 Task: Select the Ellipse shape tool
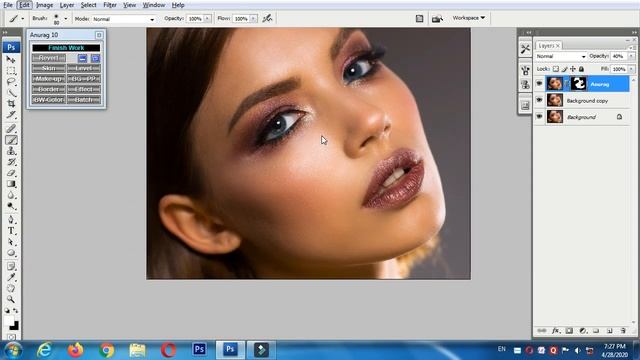(x=11, y=253)
